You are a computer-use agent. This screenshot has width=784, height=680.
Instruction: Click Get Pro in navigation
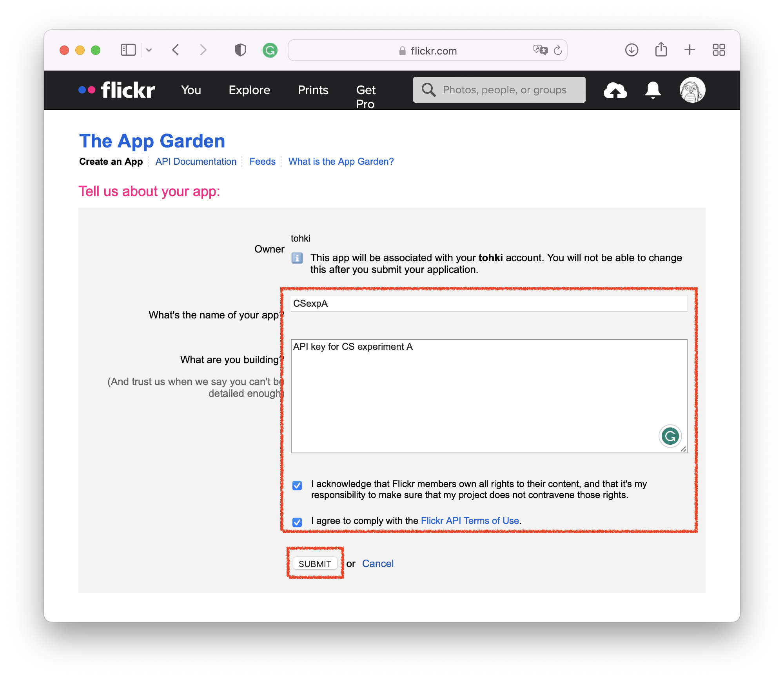366,97
